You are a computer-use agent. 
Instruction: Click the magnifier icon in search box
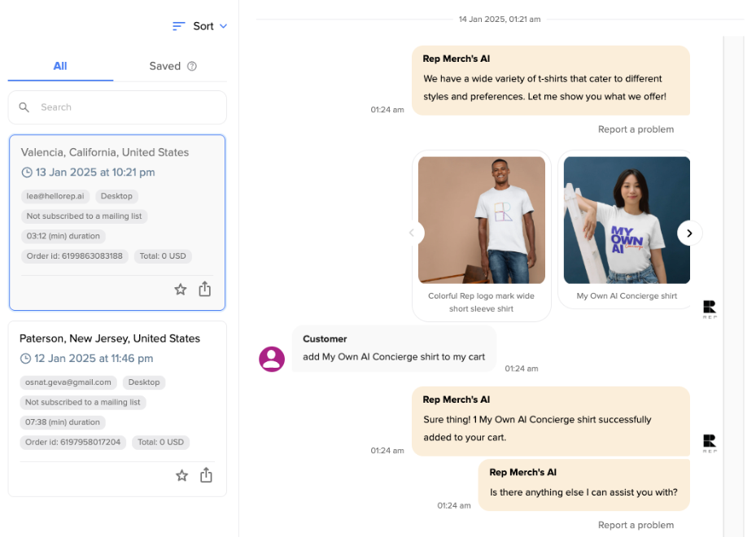pos(24,107)
